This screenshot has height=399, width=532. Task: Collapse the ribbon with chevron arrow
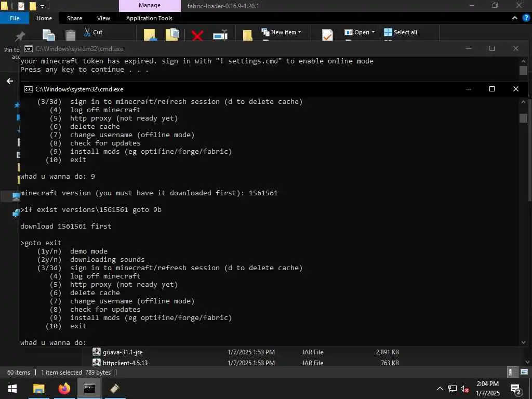(515, 18)
